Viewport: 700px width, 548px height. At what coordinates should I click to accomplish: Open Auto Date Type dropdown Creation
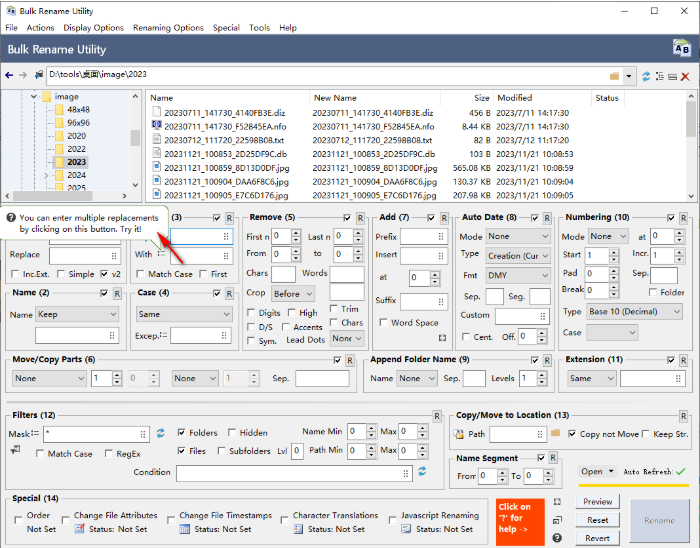[518, 256]
